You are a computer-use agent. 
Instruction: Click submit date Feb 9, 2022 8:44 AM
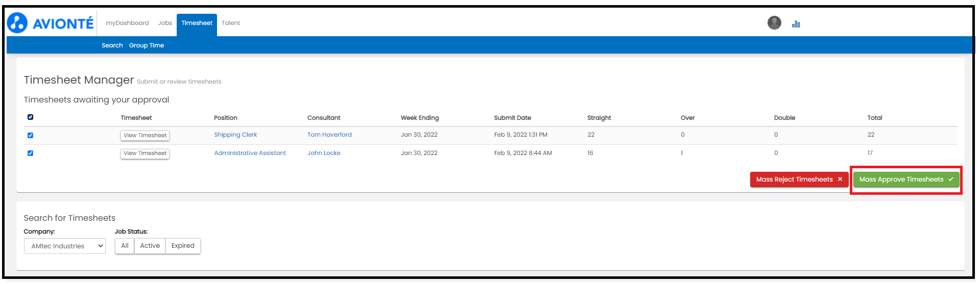click(x=523, y=153)
